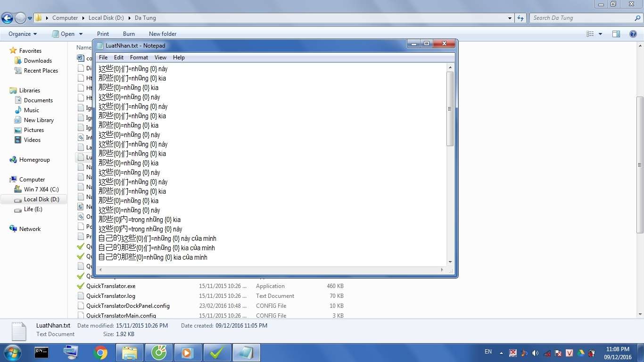Image resolution: width=644 pixels, height=362 pixels.
Task: Open Downloads in the navigation pane
Action: pos(38,61)
